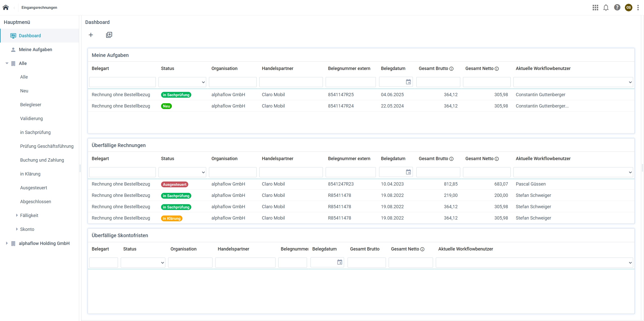
Task: Open Aktuelle Workflowbenutzer dropdown in Überfällige Rechnungen
Action: click(573, 172)
